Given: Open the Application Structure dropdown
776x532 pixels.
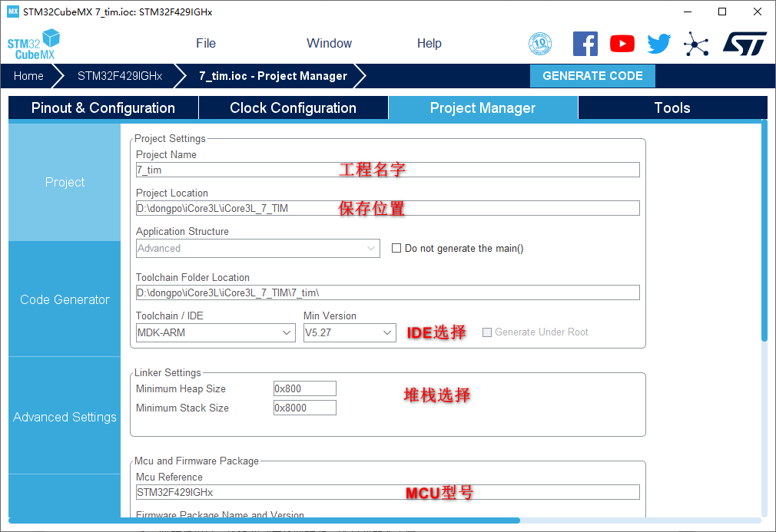Looking at the screenshot, I should [257, 249].
